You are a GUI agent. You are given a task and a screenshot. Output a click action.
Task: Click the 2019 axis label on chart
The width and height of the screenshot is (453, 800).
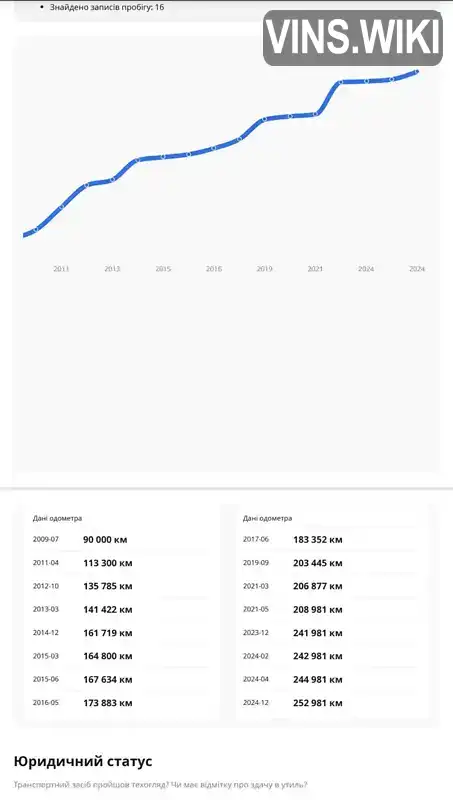[264, 269]
